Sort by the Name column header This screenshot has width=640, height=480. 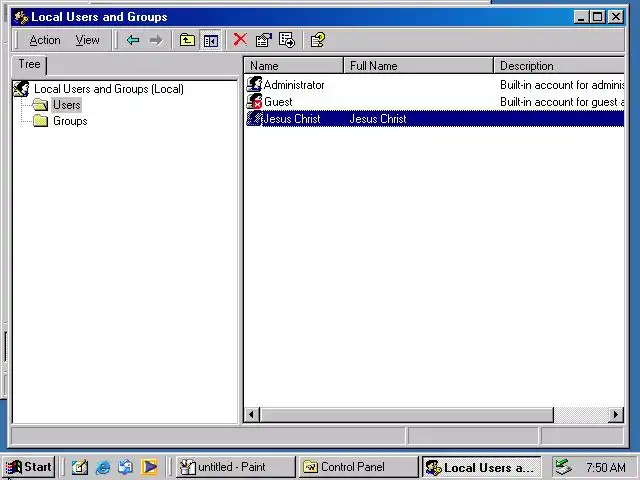(x=294, y=66)
